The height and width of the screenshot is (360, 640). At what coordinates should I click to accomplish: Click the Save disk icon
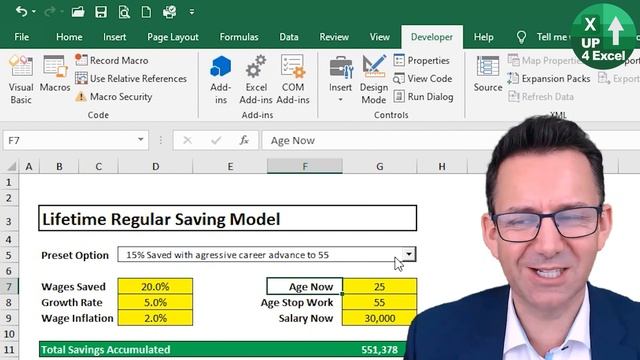[x=101, y=11]
